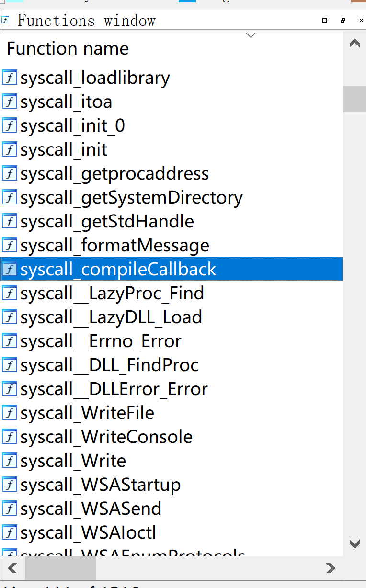Click the function icon beside syscall_WSAStartup
The image size is (366, 588).
[x=10, y=485]
